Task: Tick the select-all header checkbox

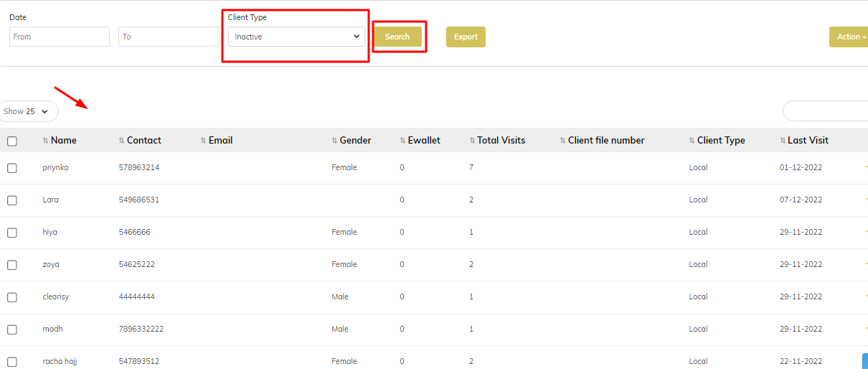Action: click(x=12, y=141)
